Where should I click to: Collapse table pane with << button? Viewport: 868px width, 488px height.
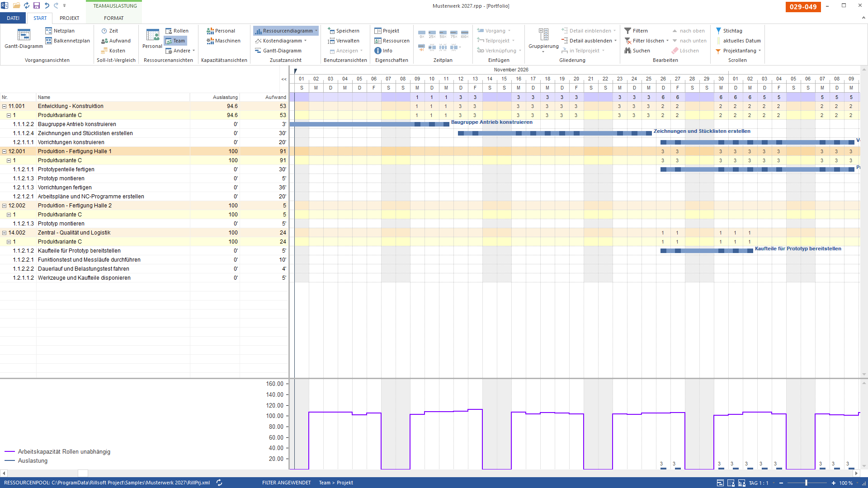(284, 79)
